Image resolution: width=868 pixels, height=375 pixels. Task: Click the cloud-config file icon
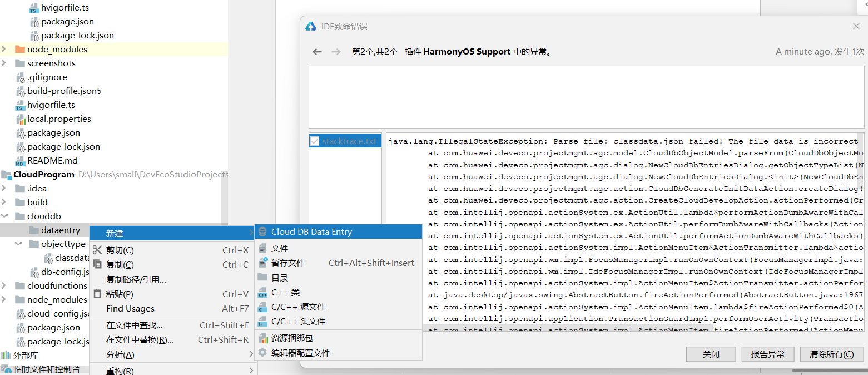coord(20,314)
